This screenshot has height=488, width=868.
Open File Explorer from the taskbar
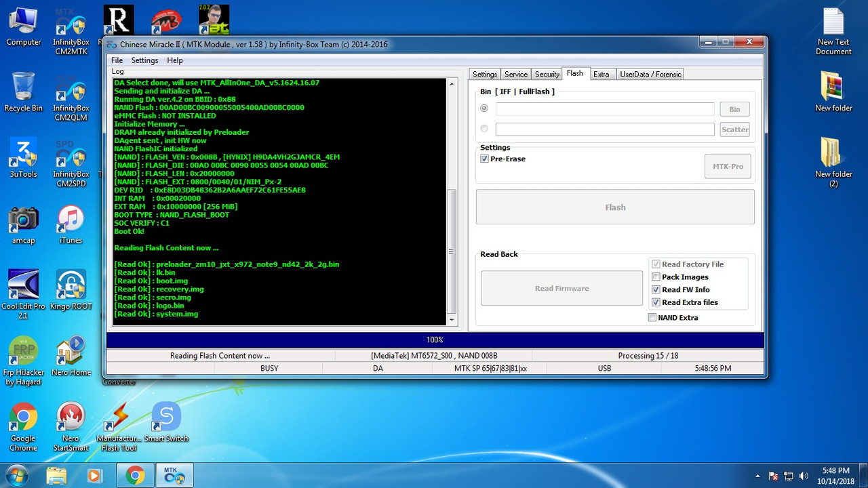coord(56,475)
